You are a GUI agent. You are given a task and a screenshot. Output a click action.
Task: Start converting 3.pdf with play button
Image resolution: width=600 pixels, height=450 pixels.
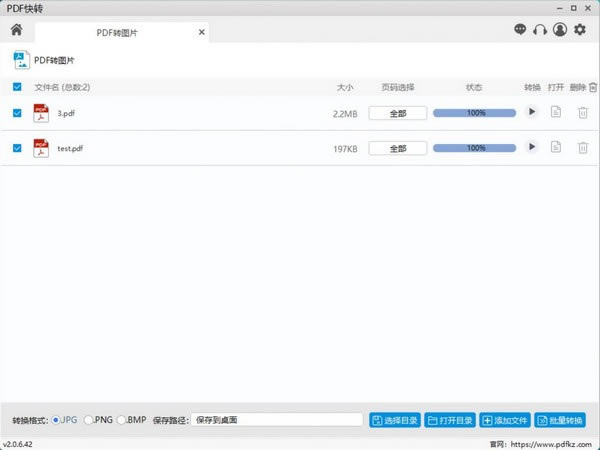click(x=532, y=112)
